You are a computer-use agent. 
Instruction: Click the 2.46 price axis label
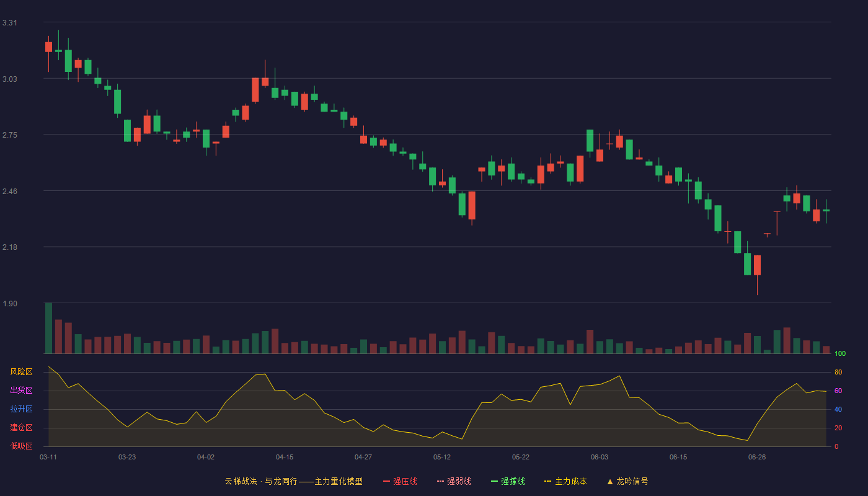10,192
